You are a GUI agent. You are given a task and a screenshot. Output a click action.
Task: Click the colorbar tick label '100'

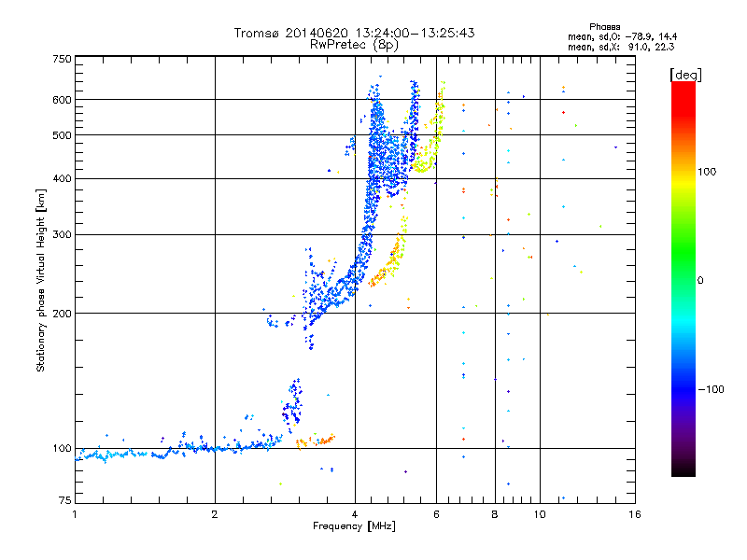coord(707,172)
